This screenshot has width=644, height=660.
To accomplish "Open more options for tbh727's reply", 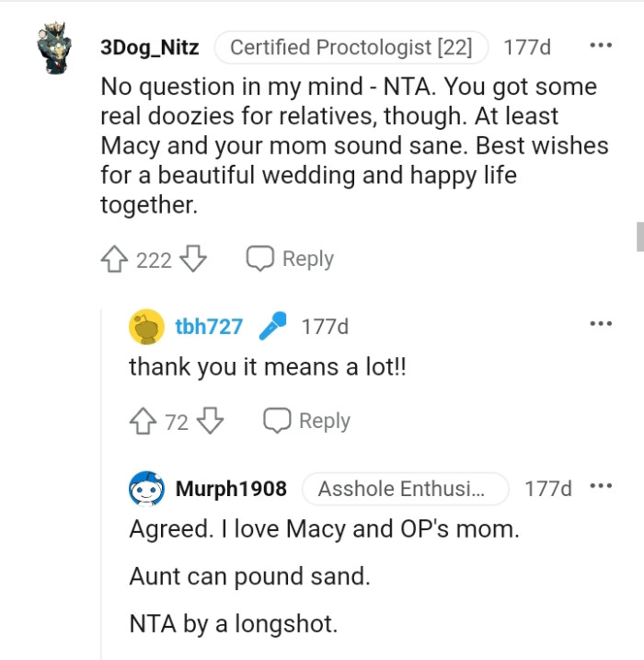I will click(x=601, y=324).
